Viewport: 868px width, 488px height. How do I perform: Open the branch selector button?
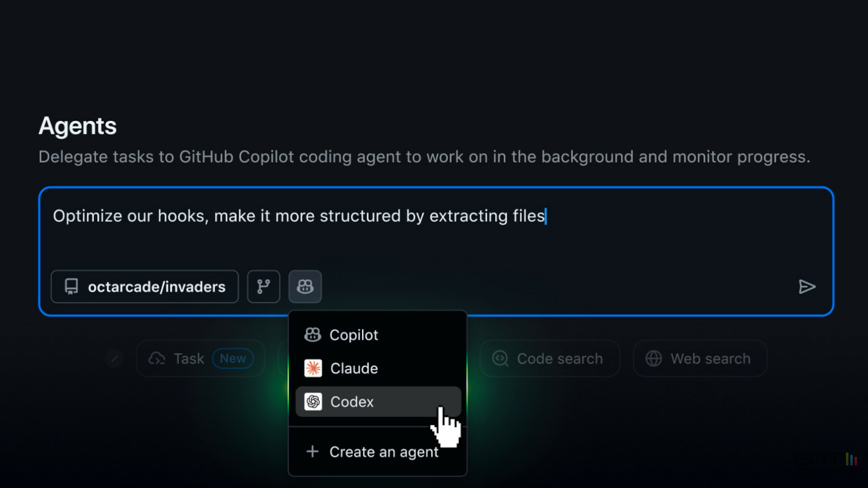point(264,287)
